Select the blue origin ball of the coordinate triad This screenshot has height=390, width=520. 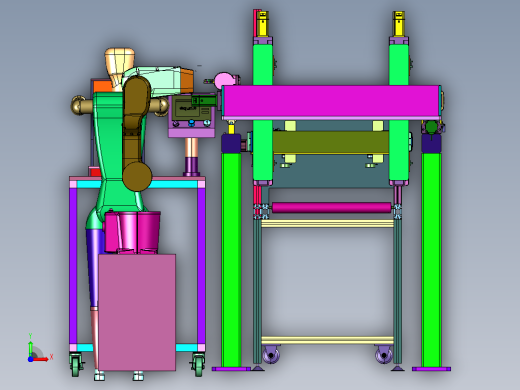coord(30,359)
